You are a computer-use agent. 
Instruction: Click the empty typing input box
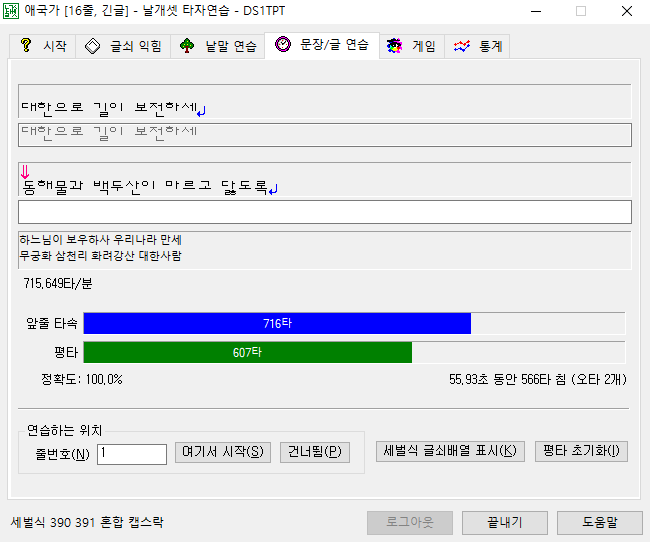pyautogui.click(x=325, y=212)
